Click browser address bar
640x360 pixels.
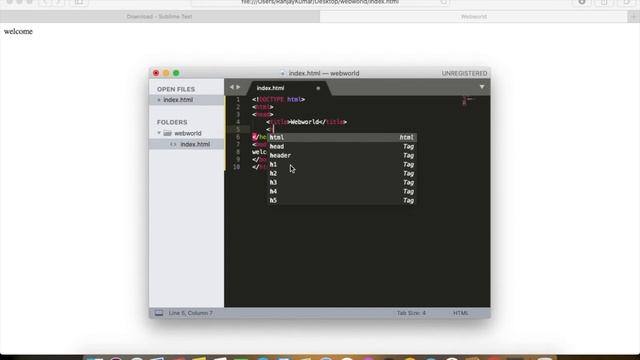point(320,2)
